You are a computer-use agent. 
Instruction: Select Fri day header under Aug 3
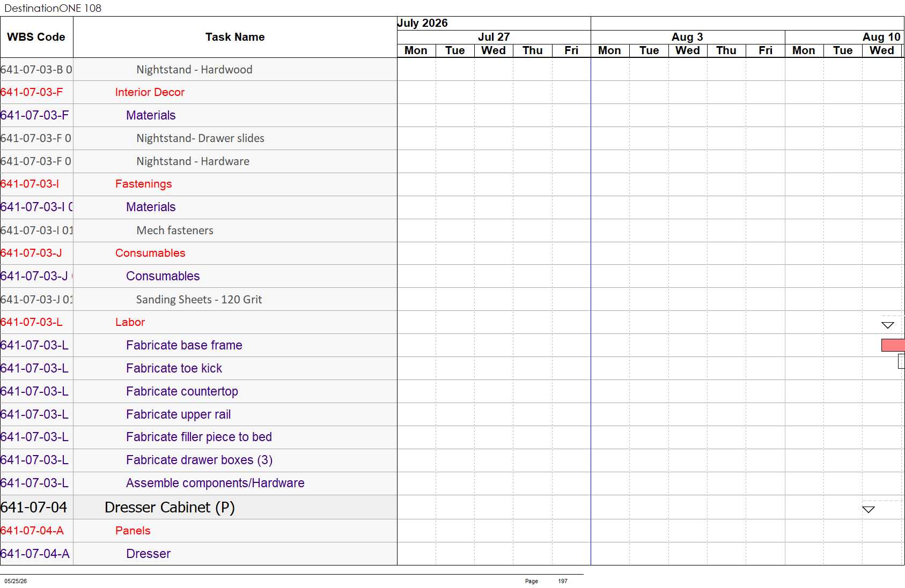[x=766, y=50]
